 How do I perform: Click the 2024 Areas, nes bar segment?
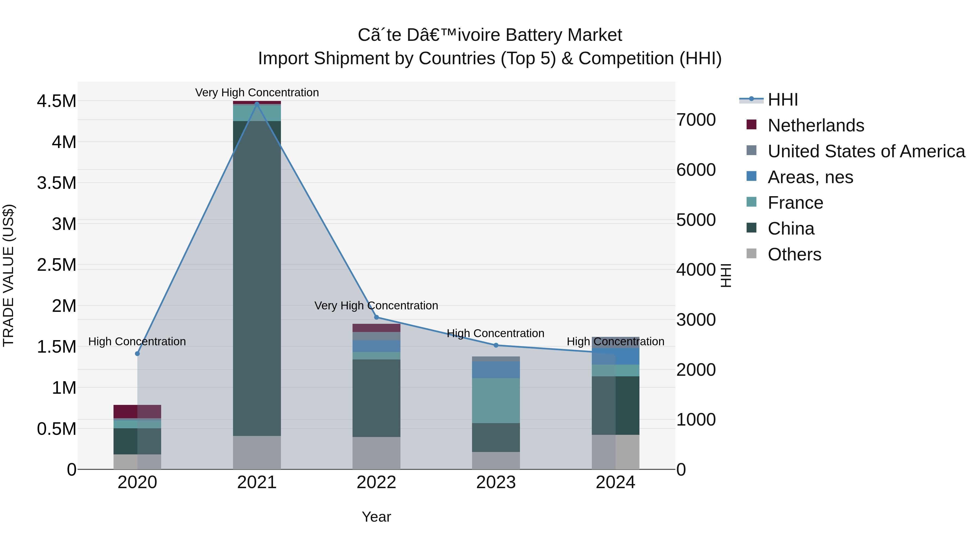pos(615,356)
